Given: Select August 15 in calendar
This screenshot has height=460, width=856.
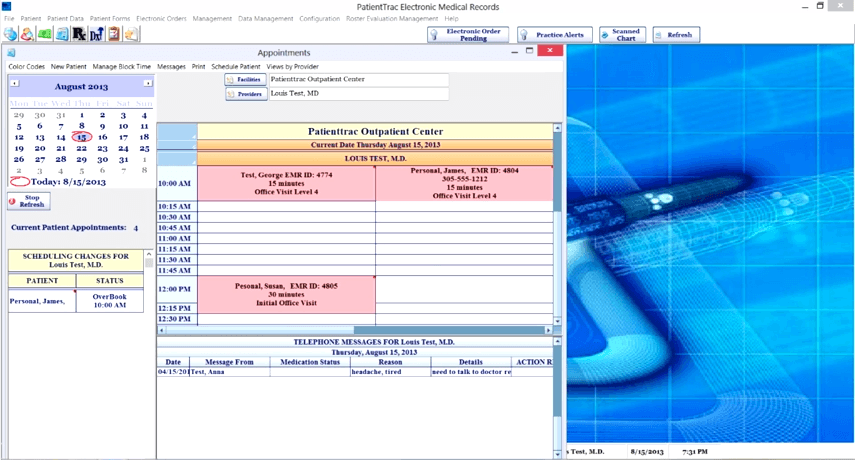Looking at the screenshot, I should click(x=81, y=137).
